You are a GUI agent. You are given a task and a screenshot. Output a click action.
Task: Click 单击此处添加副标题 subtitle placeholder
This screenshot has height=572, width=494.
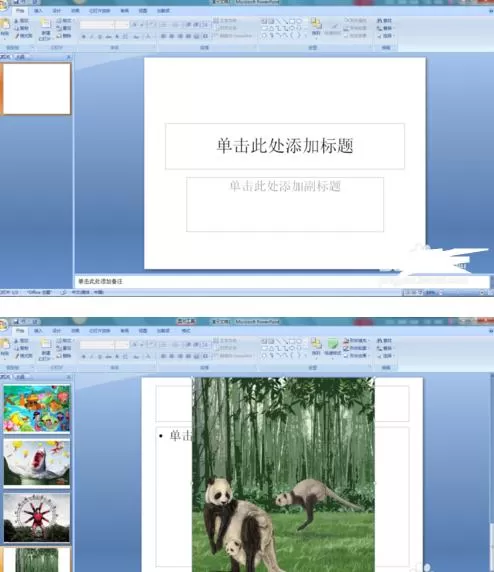(285, 204)
